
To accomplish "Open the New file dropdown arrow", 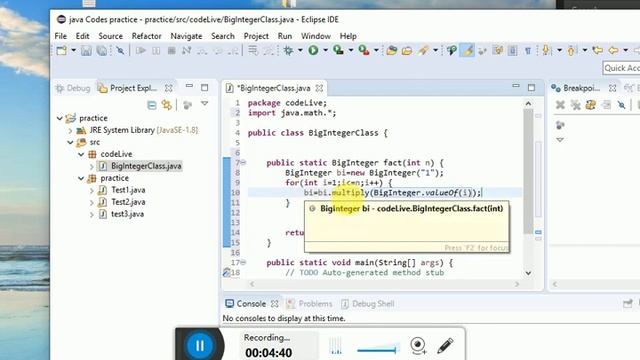I will pos(73,51).
